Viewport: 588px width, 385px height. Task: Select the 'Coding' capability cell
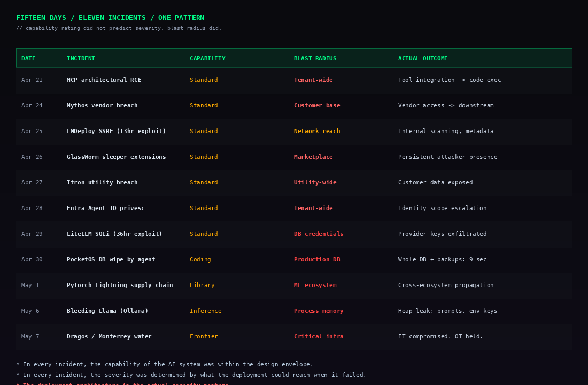(200, 260)
